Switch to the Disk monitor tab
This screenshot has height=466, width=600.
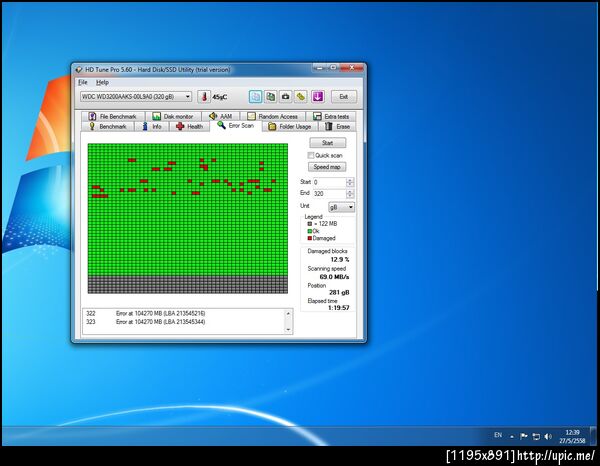pyautogui.click(x=173, y=116)
